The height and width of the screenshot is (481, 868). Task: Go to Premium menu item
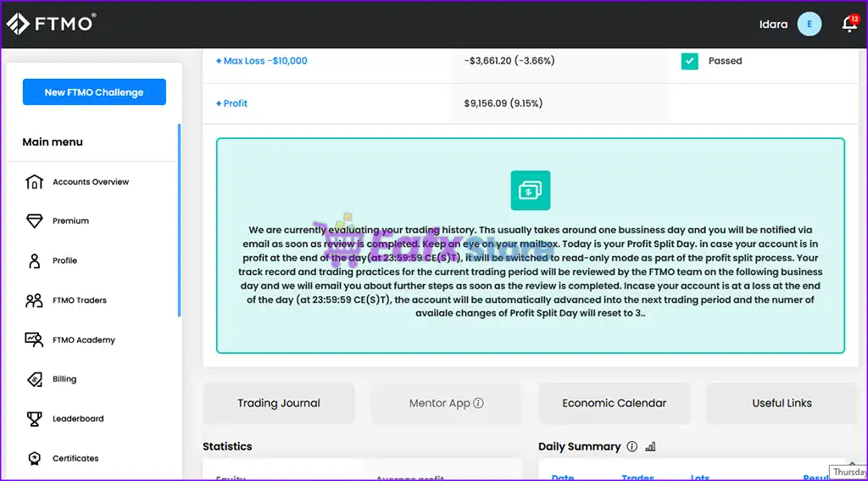coord(71,221)
